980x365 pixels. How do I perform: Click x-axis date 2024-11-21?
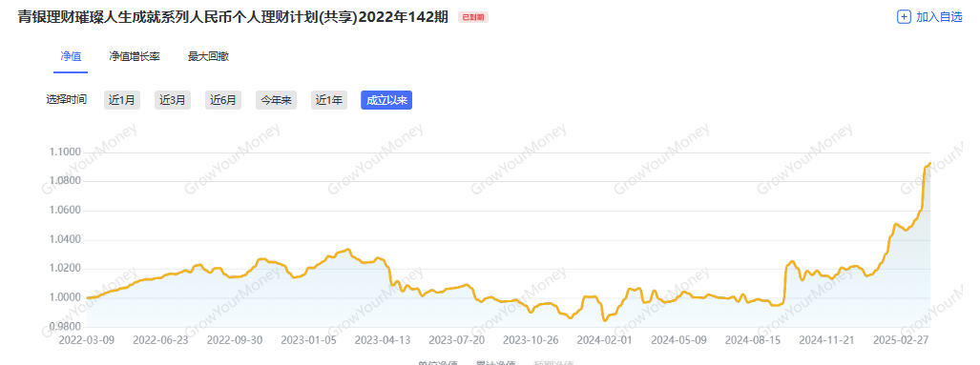coord(826,340)
